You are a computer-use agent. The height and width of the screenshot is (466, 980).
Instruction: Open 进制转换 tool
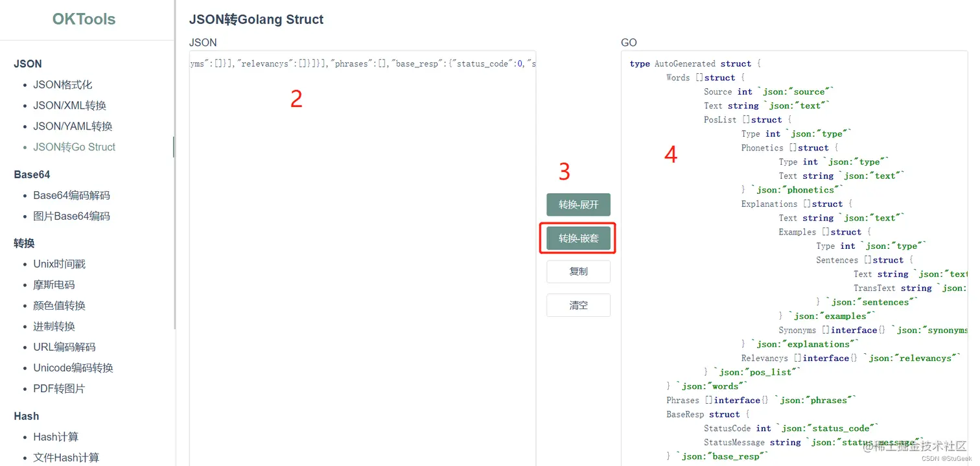(54, 327)
